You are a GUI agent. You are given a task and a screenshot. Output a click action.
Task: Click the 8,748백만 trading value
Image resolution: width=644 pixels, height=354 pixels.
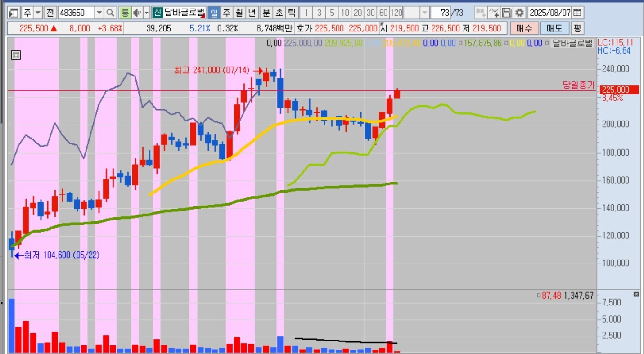coord(275,28)
